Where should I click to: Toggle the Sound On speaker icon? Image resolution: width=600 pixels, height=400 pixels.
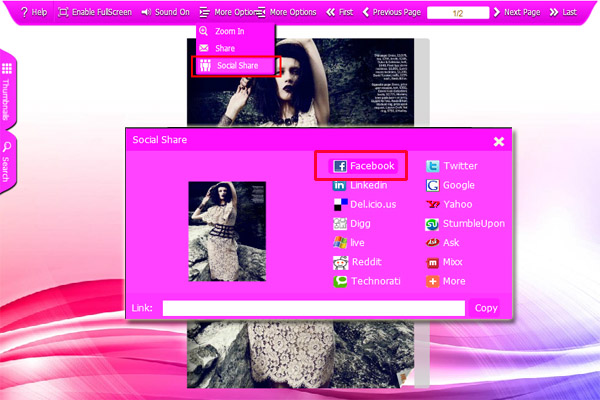146,12
